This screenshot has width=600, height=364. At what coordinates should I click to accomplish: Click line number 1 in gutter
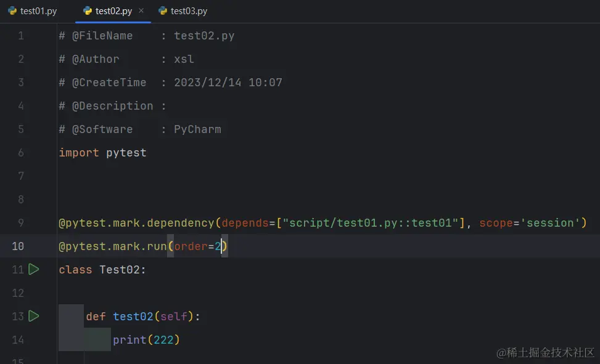(21, 36)
